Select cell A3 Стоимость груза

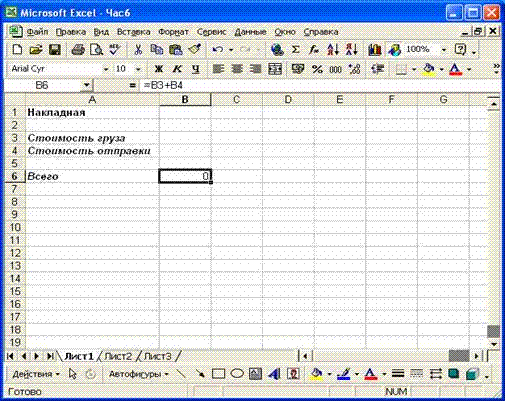tap(92, 138)
